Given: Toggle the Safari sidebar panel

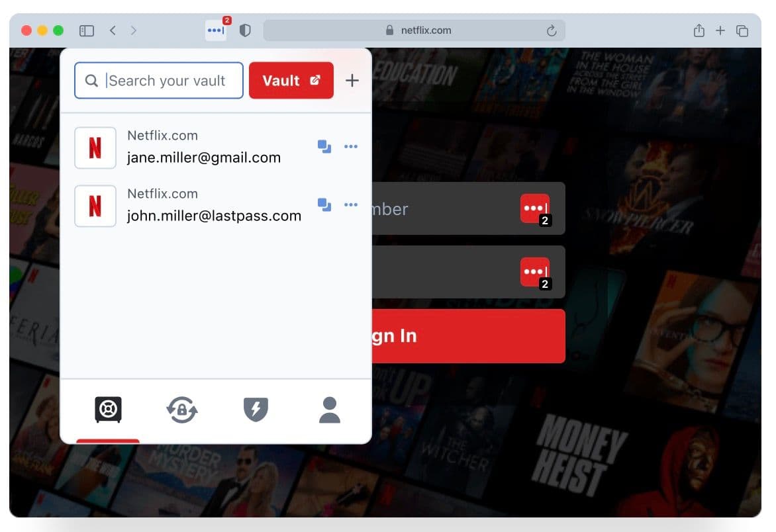Looking at the screenshot, I should click(87, 30).
